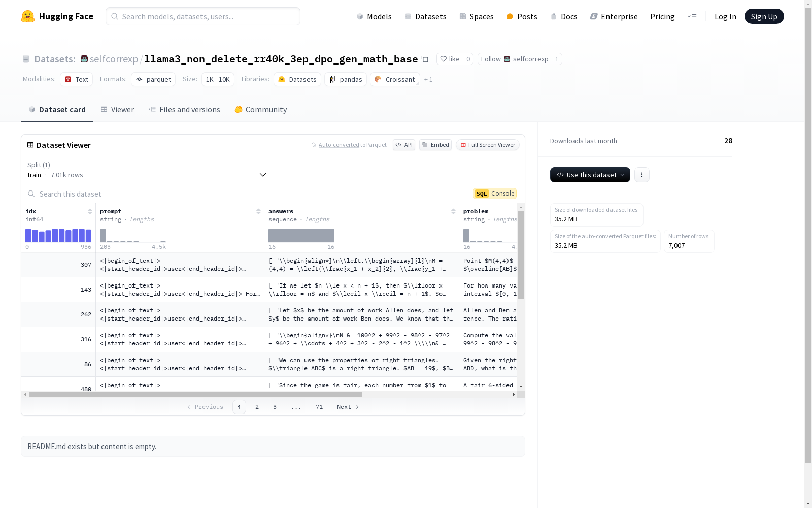Click the prompt lengths histogram

coord(133,235)
